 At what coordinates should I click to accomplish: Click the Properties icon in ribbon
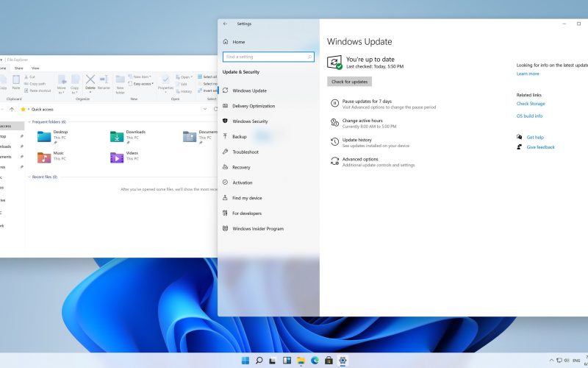(x=165, y=79)
